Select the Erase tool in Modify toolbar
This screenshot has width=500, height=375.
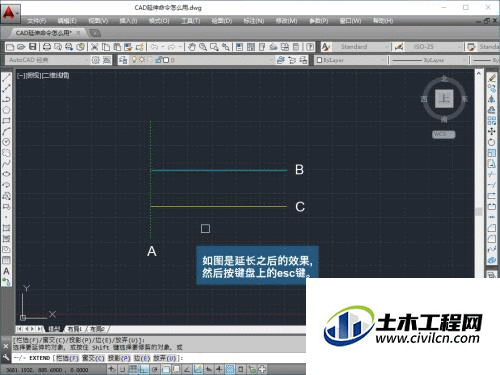point(492,78)
